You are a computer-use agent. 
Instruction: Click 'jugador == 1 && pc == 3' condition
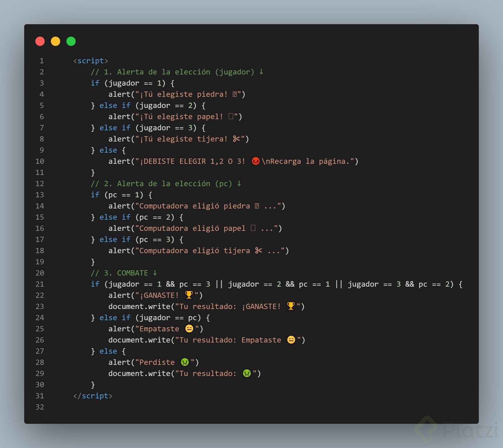tap(159, 284)
